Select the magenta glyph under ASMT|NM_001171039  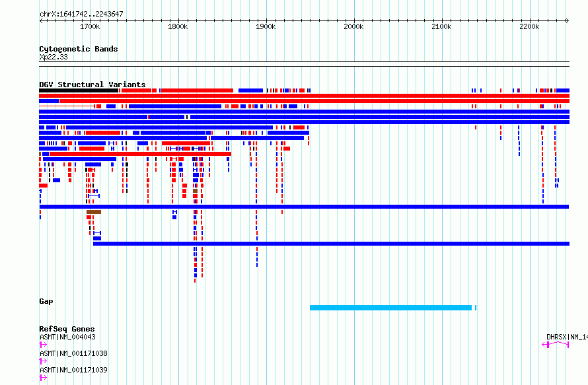pyautogui.click(x=43, y=378)
